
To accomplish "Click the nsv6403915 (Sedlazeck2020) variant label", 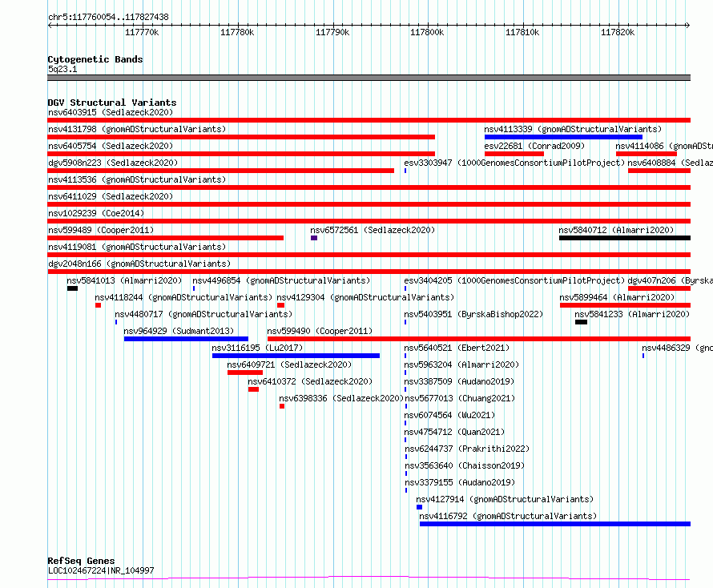I will (111, 112).
